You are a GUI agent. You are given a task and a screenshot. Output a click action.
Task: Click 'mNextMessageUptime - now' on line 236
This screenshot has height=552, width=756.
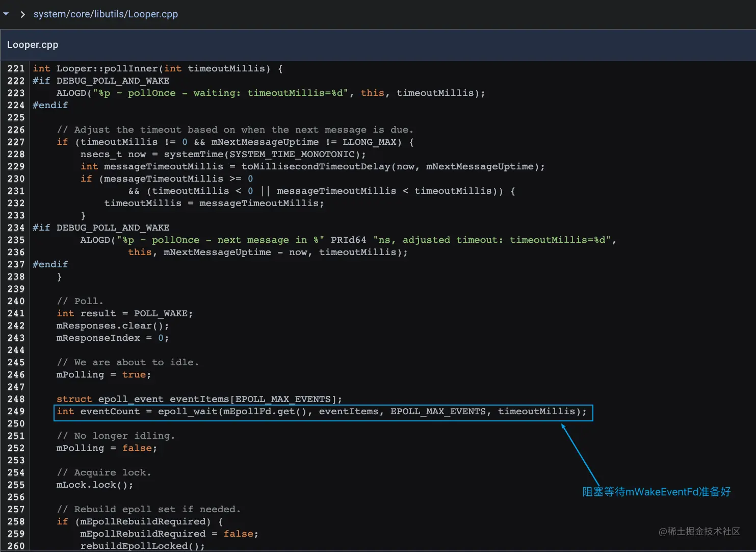coord(235,252)
